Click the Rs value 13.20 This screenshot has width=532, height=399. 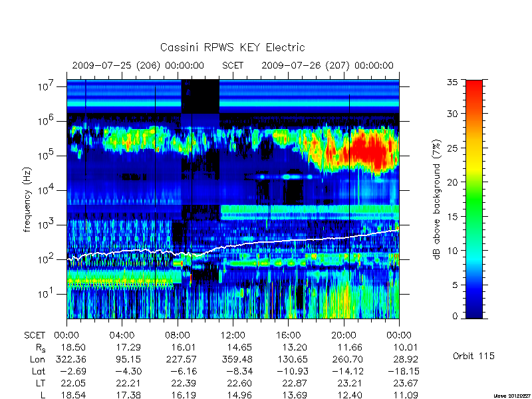click(295, 347)
